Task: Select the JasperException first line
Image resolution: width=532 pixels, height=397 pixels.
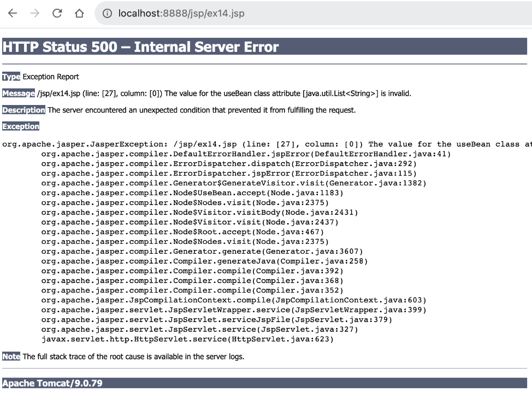Action: point(267,144)
